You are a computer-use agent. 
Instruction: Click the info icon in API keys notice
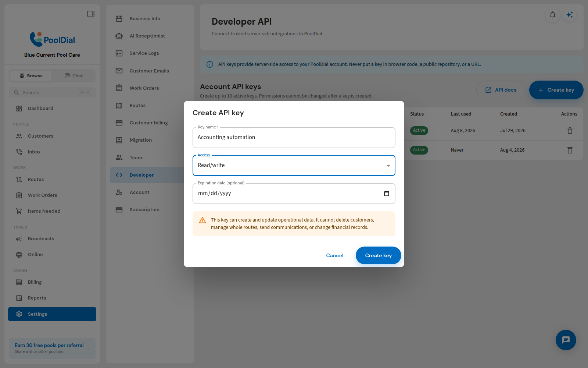point(210,64)
